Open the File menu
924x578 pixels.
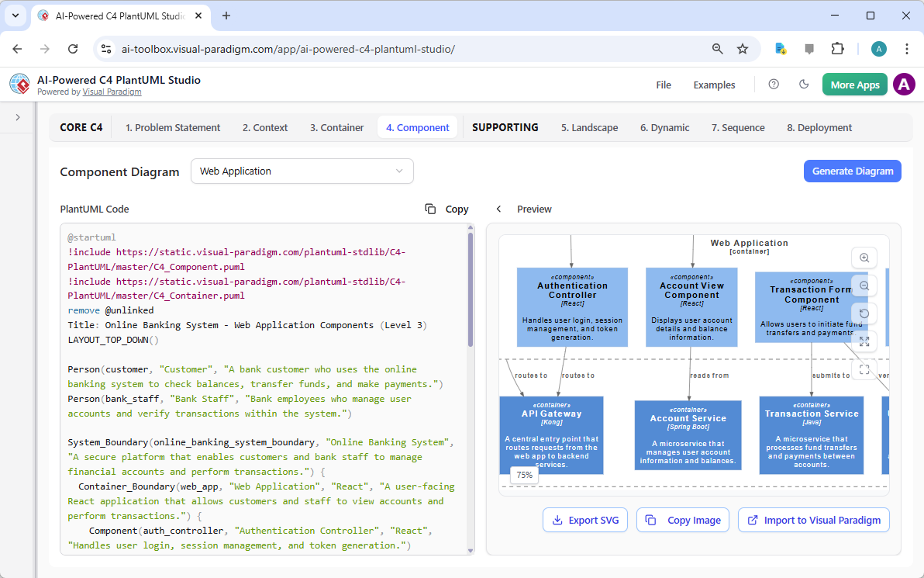coord(664,85)
